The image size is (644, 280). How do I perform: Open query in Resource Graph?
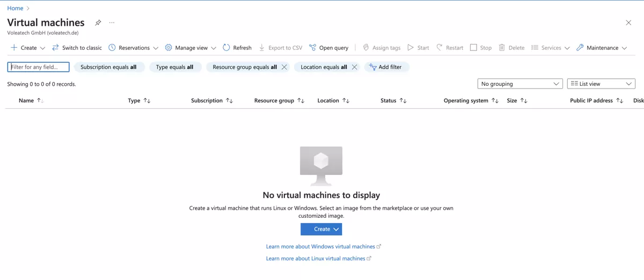pyautogui.click(x=329, y=48)
